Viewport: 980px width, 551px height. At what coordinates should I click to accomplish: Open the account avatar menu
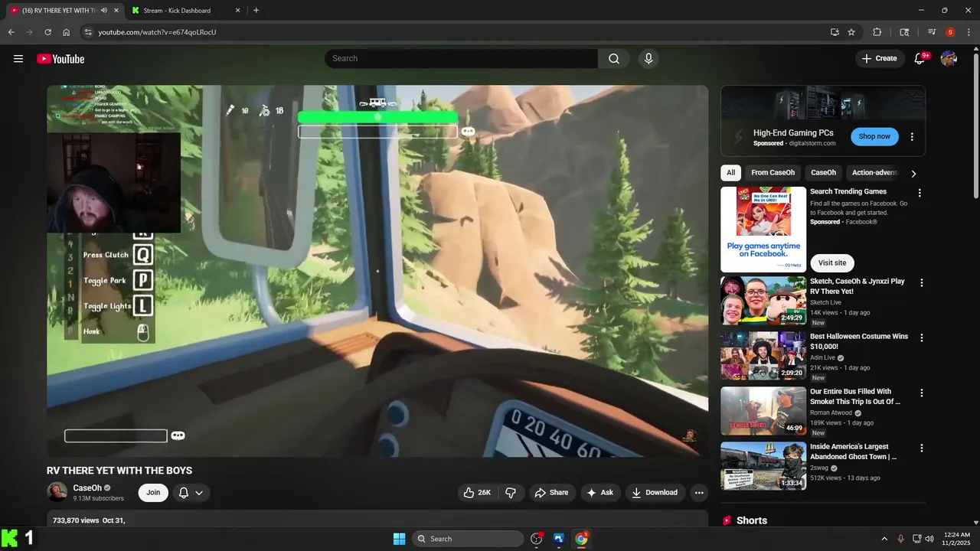click(x=949, y=59)
